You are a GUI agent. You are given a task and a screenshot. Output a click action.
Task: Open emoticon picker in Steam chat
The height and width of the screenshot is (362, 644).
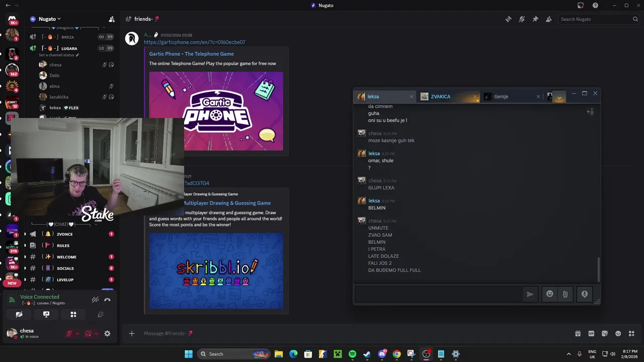pyautogui.click(x=549, y=294)
